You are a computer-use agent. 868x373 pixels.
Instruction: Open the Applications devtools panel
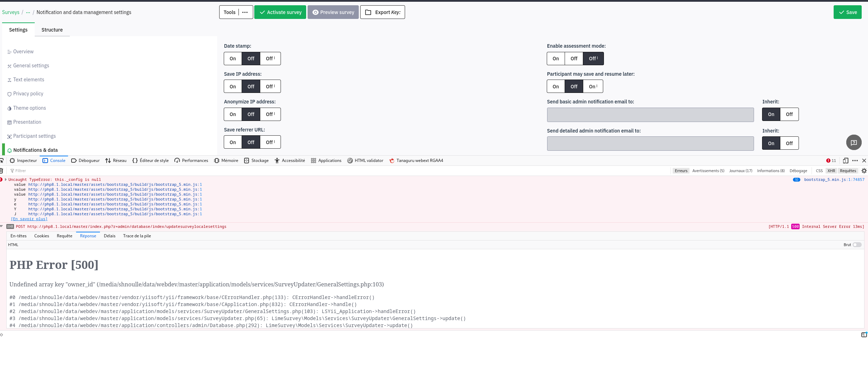pos(326,161)
